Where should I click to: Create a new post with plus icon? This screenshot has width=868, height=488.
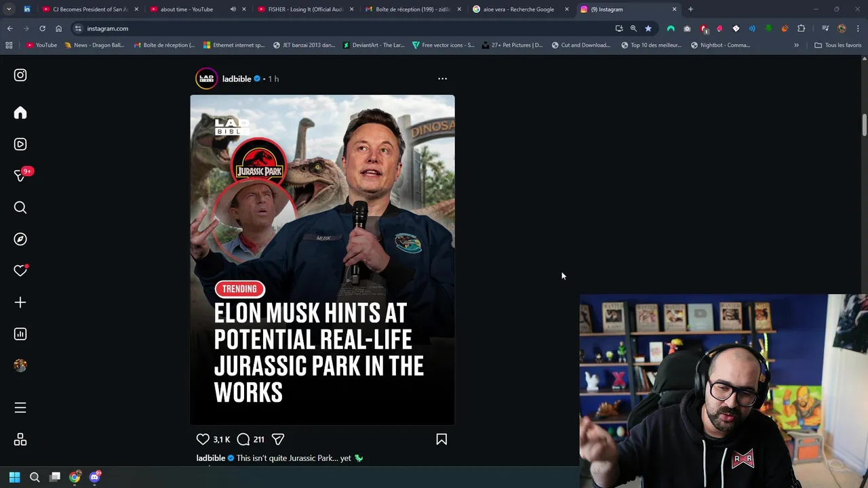point(20,302)
